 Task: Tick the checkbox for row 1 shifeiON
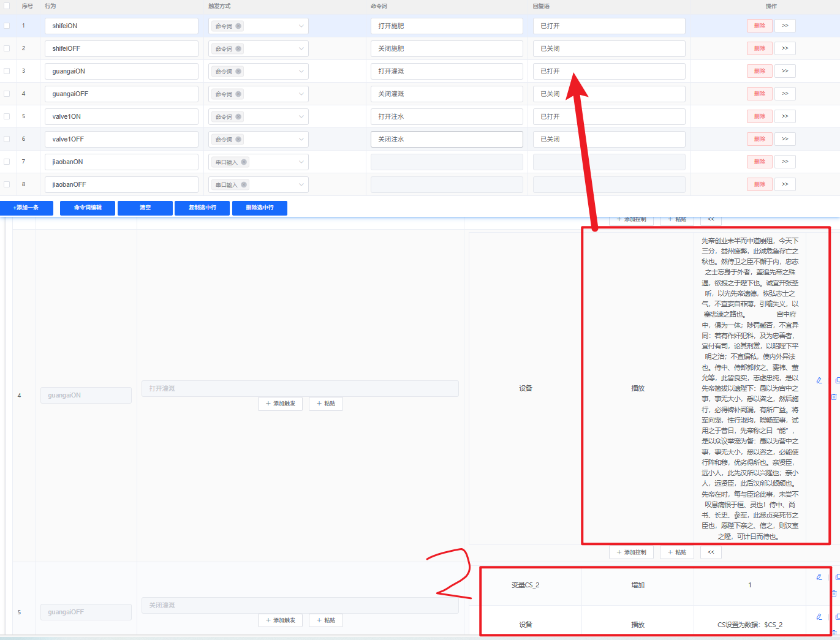coord(7,26)
